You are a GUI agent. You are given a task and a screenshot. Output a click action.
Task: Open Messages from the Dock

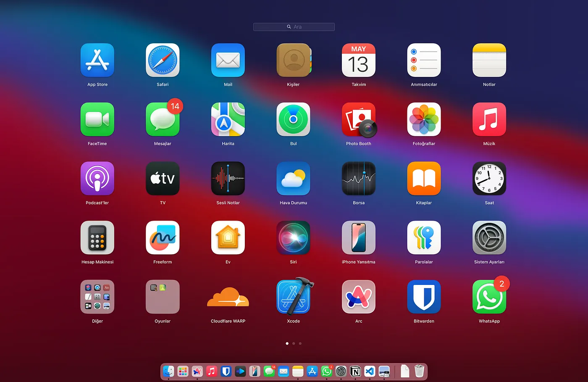tap(269, 371)
